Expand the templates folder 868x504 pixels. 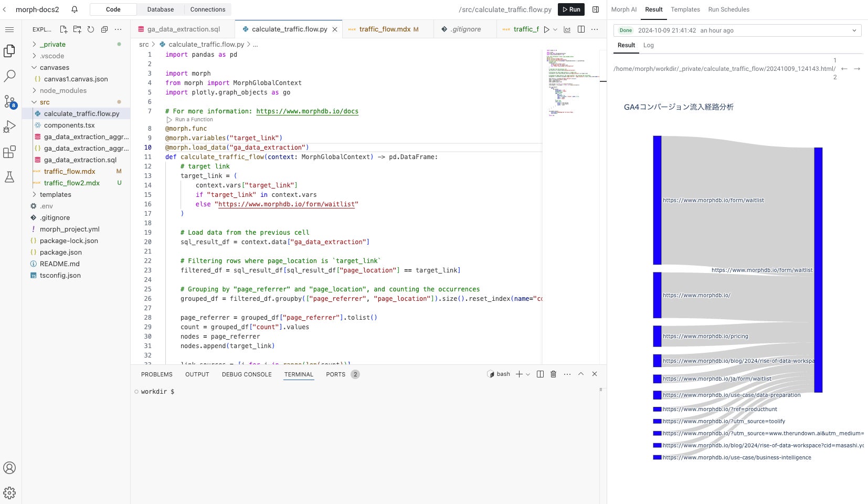pyautogui.click(x=55, y=195)
